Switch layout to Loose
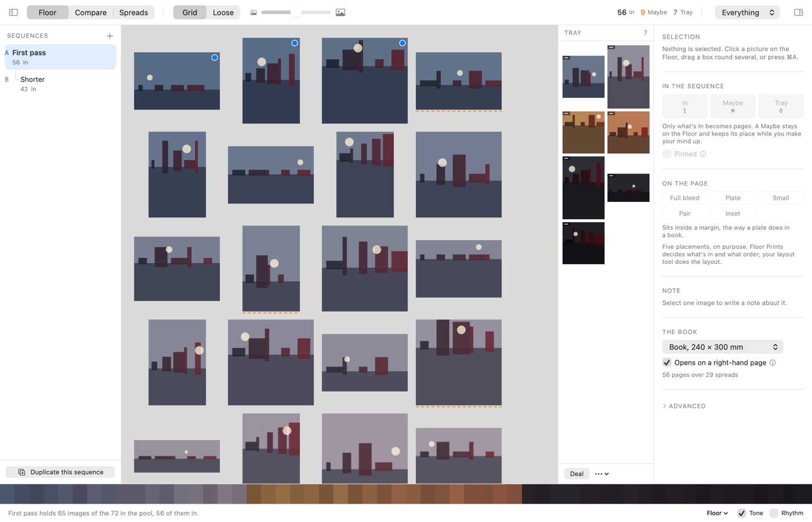This screenshot has width=812, height=522. click(223, 12)
